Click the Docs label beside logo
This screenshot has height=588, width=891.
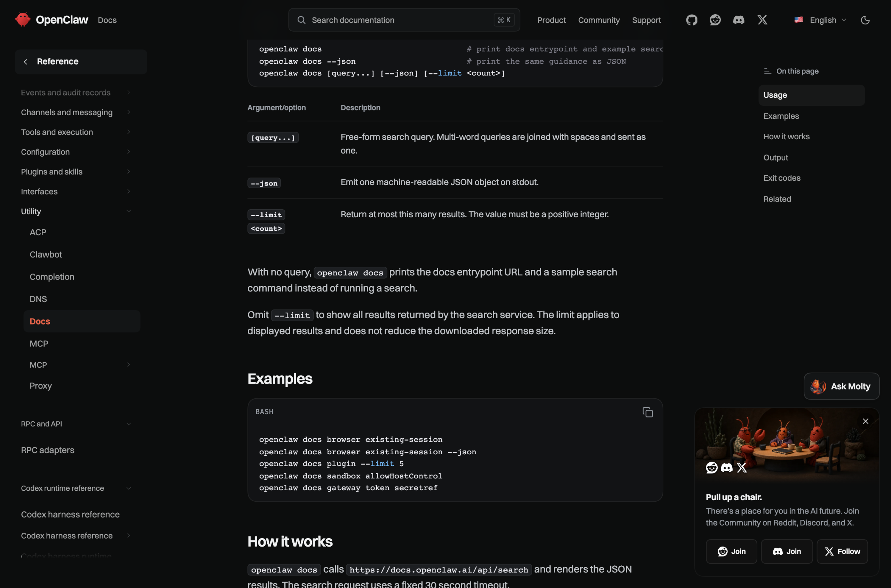click(107, 20)
